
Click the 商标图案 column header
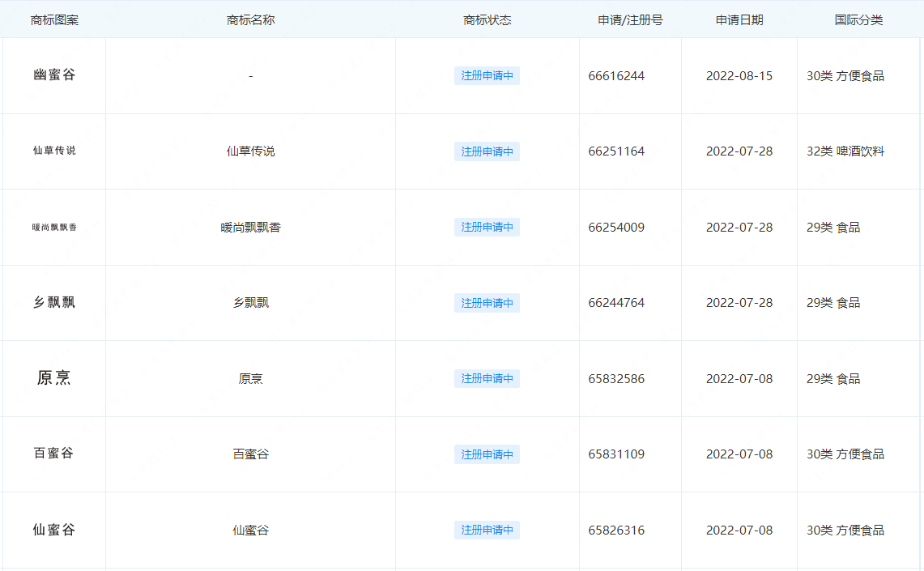coord(54,20)
